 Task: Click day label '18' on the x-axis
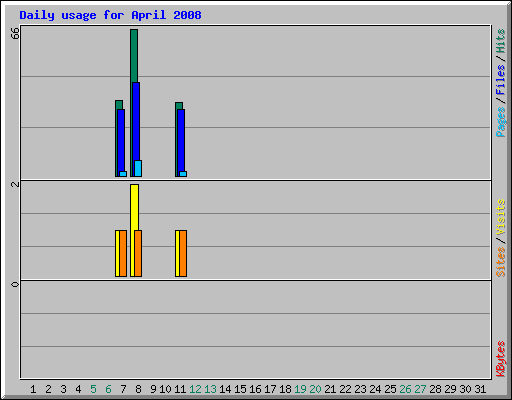[x=285, y=389]
